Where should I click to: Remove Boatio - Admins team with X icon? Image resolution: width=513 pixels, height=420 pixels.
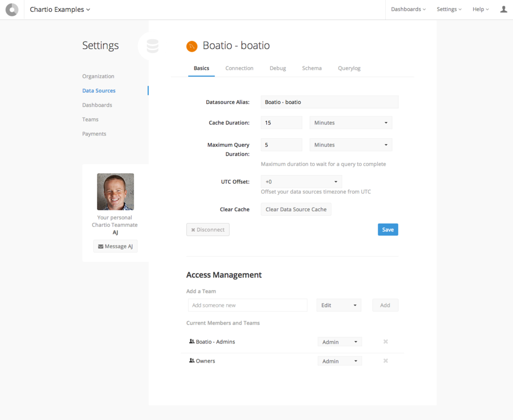coord(386,342)
